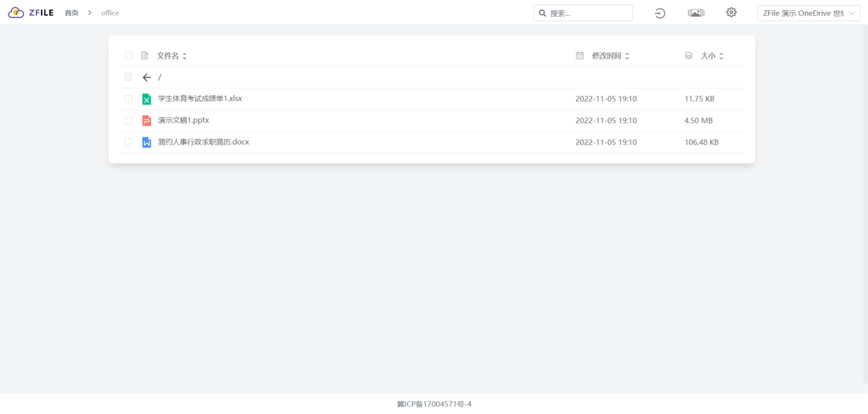
Task: Click the ZFILE cloud logo icon
Action: coord(16,13)
